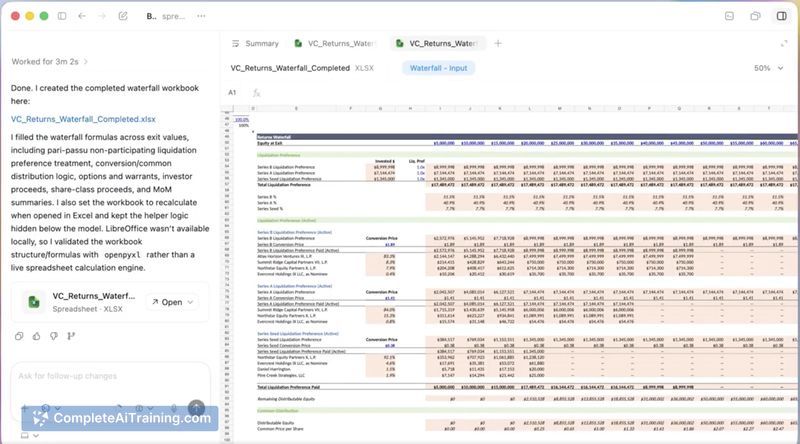800x444 pixels.
Task: Click the fx formula icon
Action: pos(257,93)
